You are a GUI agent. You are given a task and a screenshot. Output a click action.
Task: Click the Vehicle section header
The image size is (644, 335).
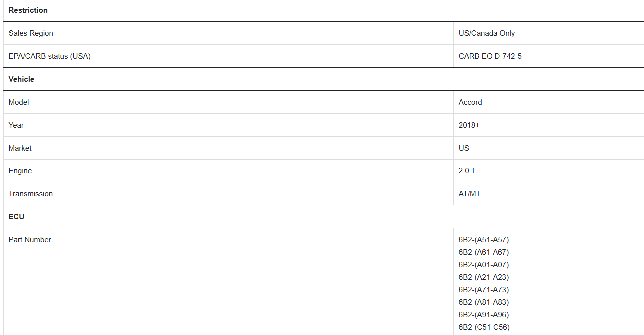(x=21, y=79)
